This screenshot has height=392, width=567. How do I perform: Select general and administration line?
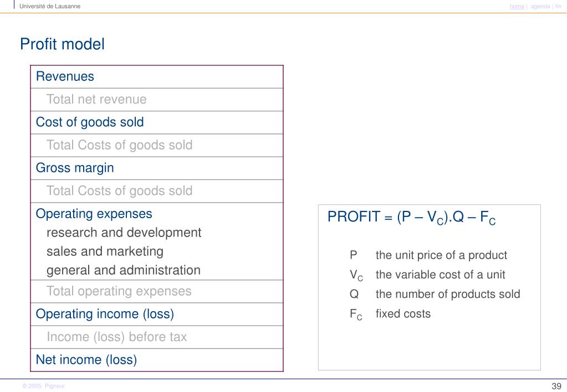coord(123,270)
